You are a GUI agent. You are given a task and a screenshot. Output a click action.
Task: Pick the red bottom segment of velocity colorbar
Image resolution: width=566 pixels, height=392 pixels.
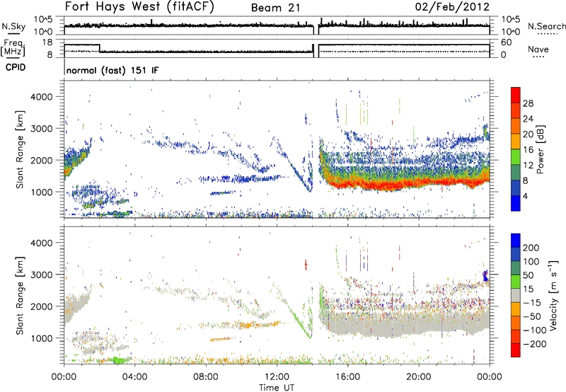pos(516,350)
